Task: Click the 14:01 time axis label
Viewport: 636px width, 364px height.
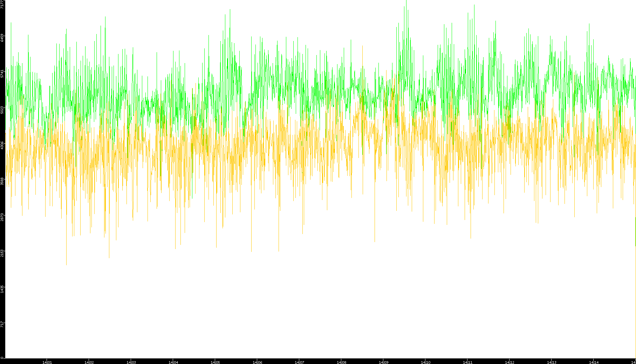Action: coord(47,362)
